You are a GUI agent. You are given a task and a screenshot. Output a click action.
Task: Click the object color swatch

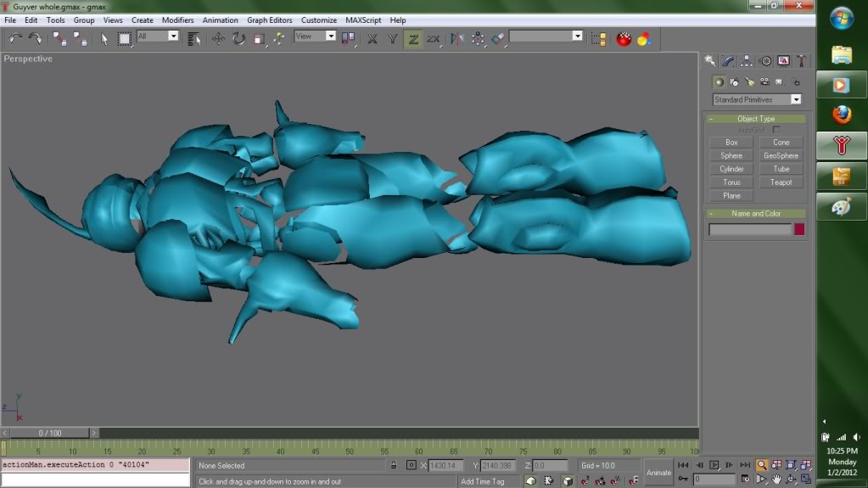pyautogui.click(x=798, y=230)
